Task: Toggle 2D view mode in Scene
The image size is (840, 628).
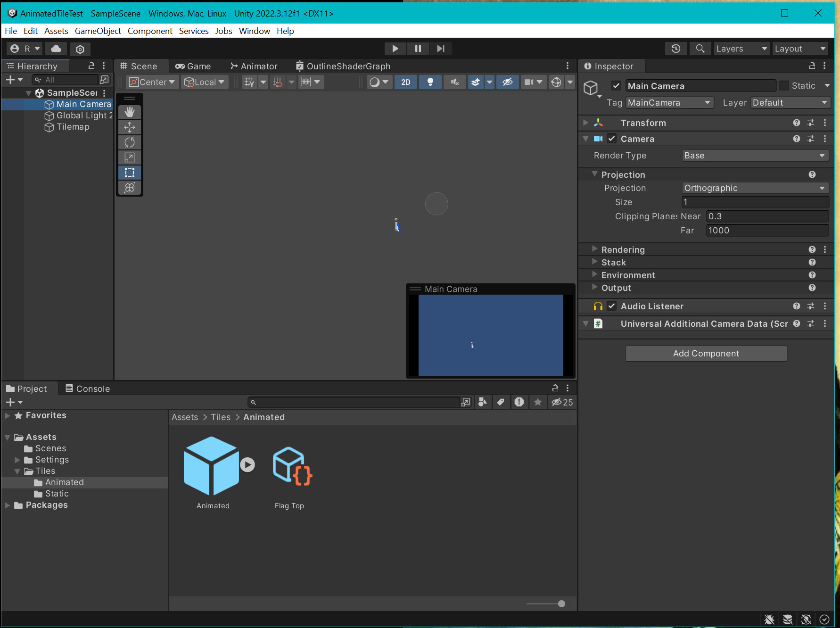Action: 405,82
